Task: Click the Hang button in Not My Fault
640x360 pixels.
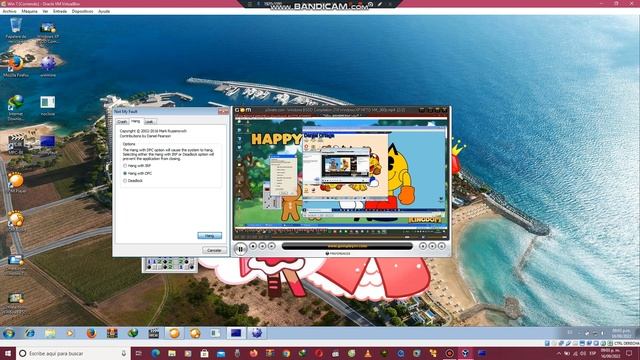Action: 209,236
